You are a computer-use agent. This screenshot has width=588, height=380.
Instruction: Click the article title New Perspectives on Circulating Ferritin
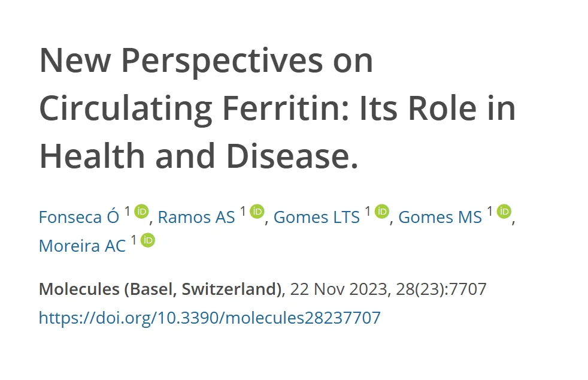tap(277, 108)
